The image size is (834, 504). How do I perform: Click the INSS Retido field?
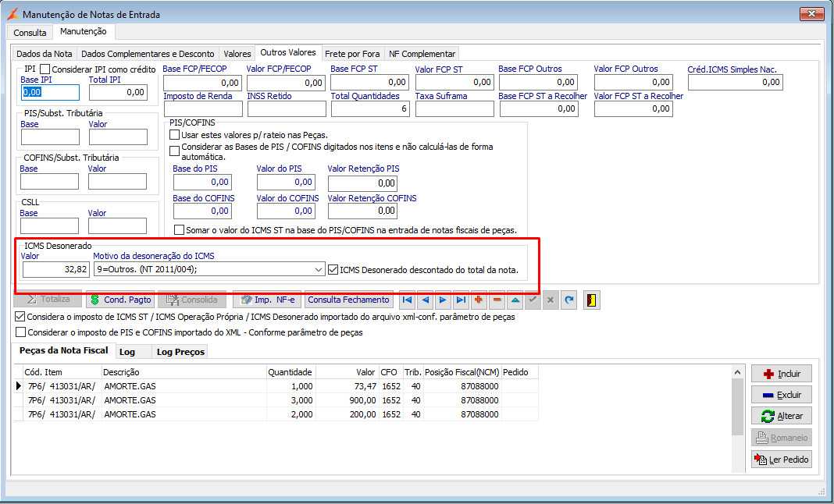[287, 109]
